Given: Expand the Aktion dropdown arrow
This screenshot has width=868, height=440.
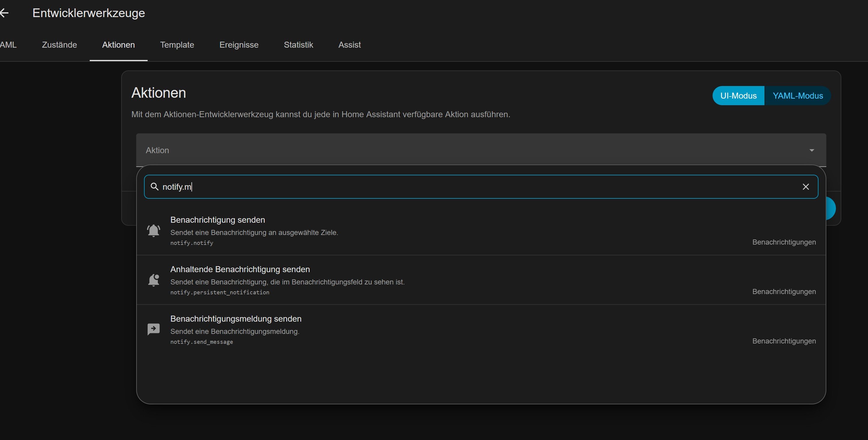Looking at the screenshot, I should pyautogui.click(x=812, y=150).
